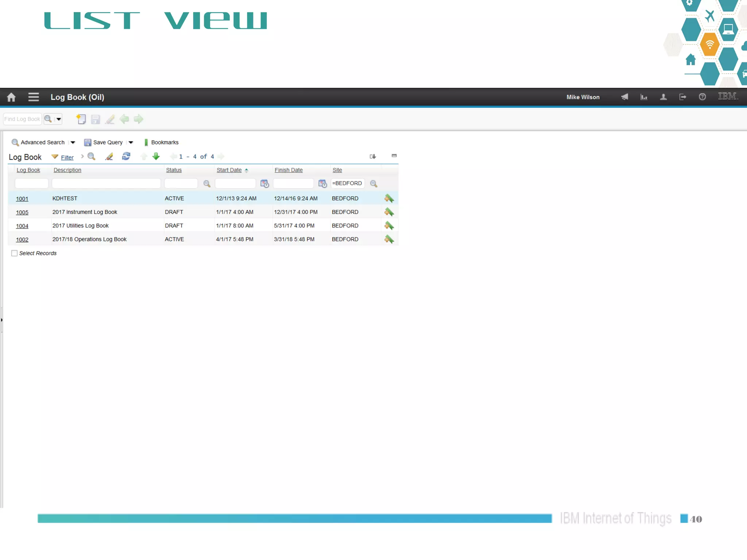The width and height of the screenshot is (747, 560).
Task: Sort by Log Book column header
Action: tap(28, 170)
